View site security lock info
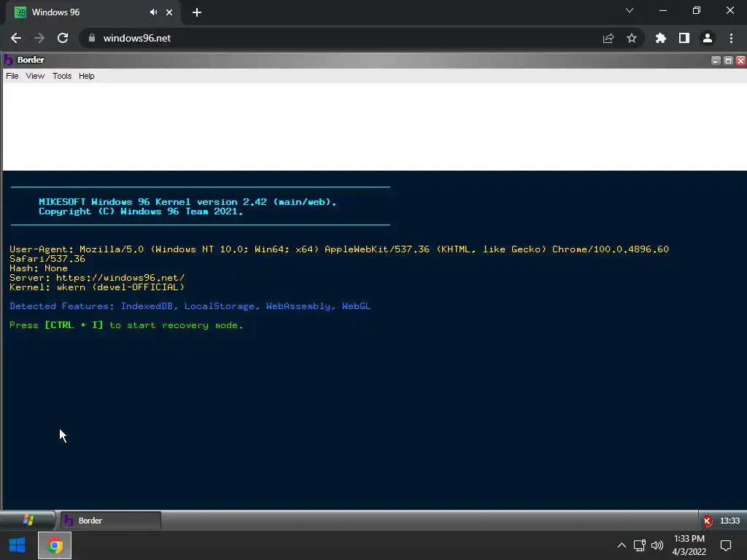The height and width of the screenshot is (560, 747). click(92, 38)
